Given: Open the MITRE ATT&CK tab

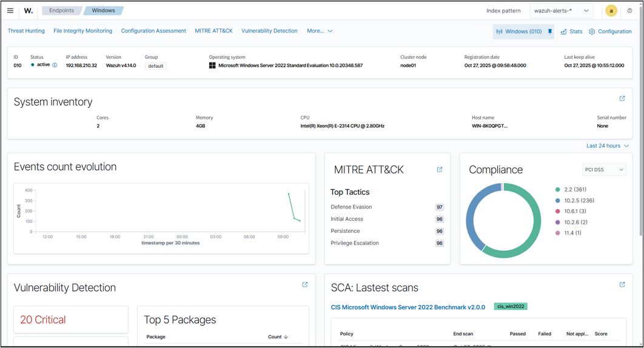Looking at the screenshot, I should (x=213, y=31).
